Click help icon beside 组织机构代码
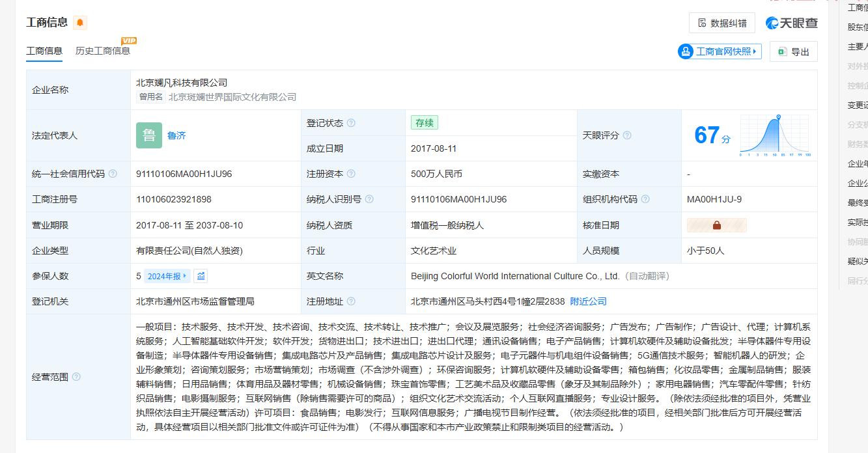This screenshot has width=868, height=453. (x=645, y=199)
